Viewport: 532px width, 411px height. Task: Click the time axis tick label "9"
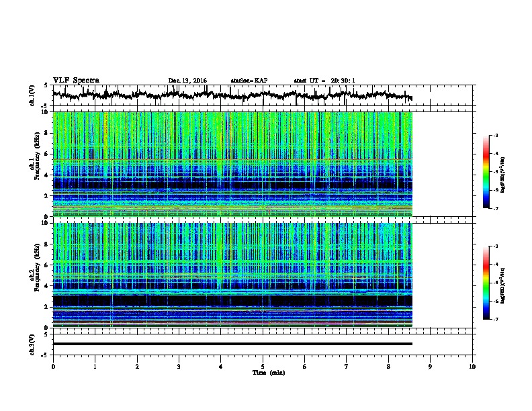[x=430, y=367]
